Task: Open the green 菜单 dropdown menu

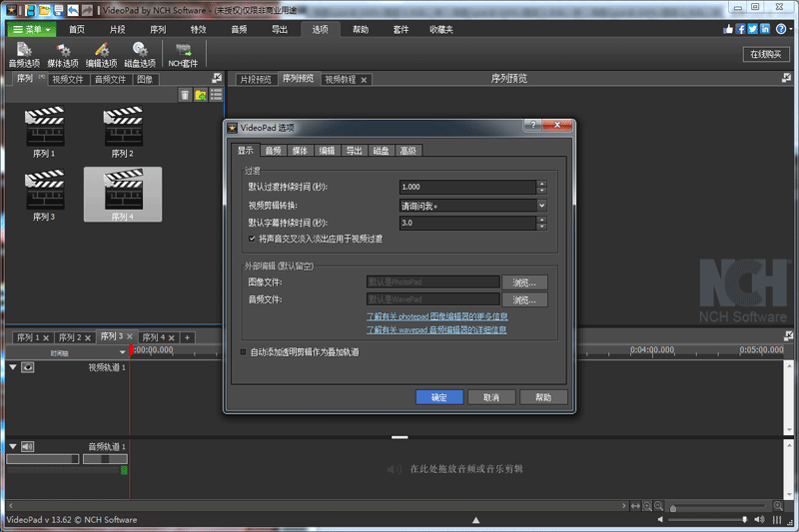Action: pos(32,30)
